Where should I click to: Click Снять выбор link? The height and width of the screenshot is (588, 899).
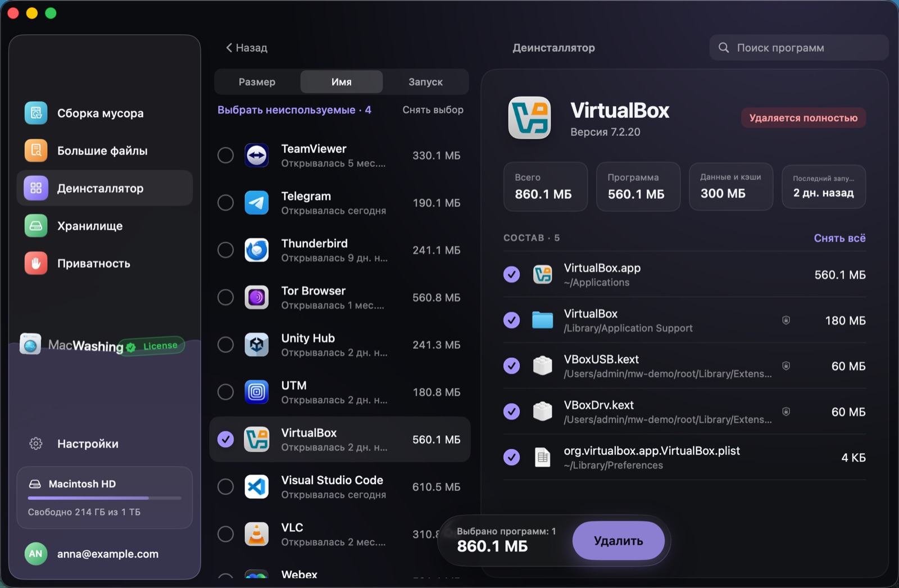(x=433, y=110)
